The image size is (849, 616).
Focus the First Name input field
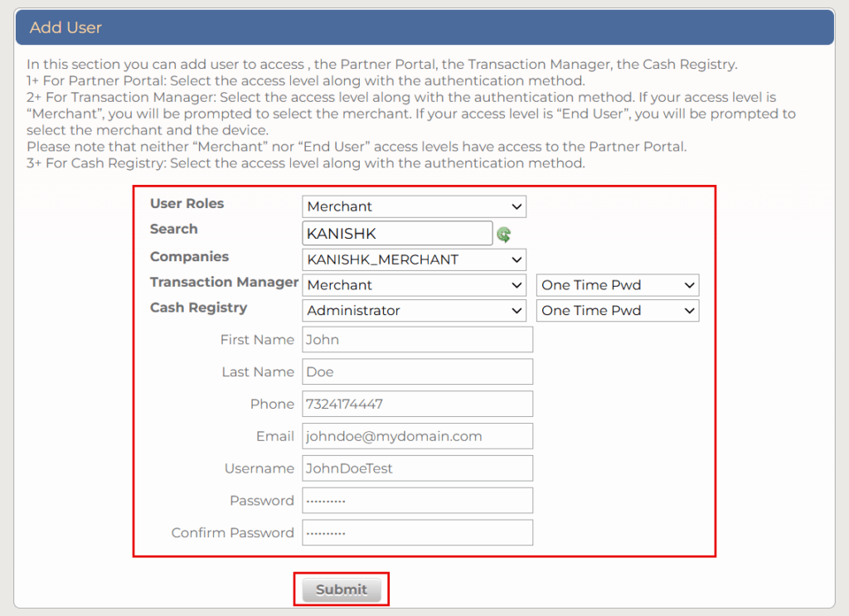tap(417, 340)
